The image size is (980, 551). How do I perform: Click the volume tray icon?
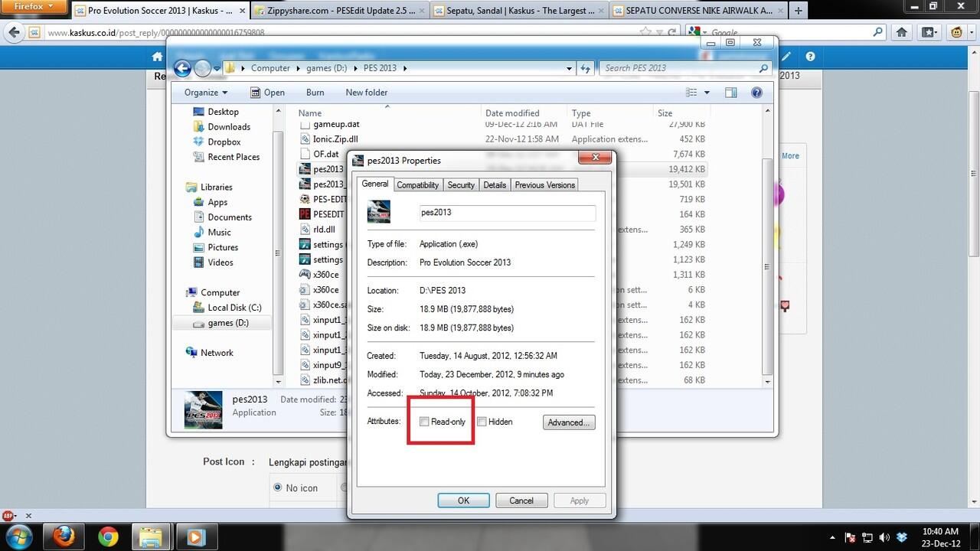(x=885, y=537)
